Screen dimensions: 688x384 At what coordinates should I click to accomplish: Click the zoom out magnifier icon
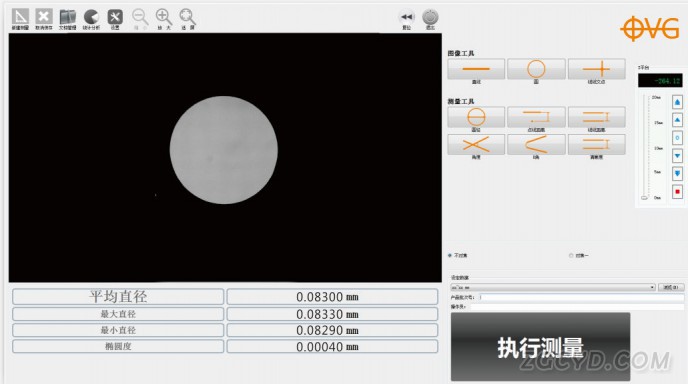click(x=140, y=18)
